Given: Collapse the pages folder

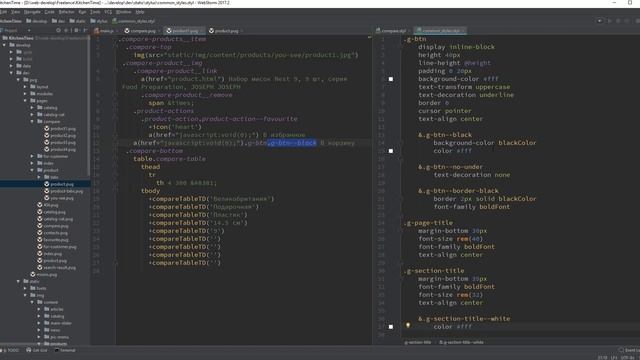Looking at the screenshot, I should coord(25,100).
